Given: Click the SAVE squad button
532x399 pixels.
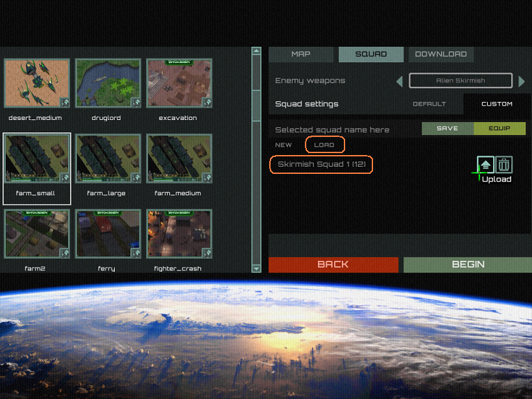Looking at the screenshot, I should tap(448, 128).
